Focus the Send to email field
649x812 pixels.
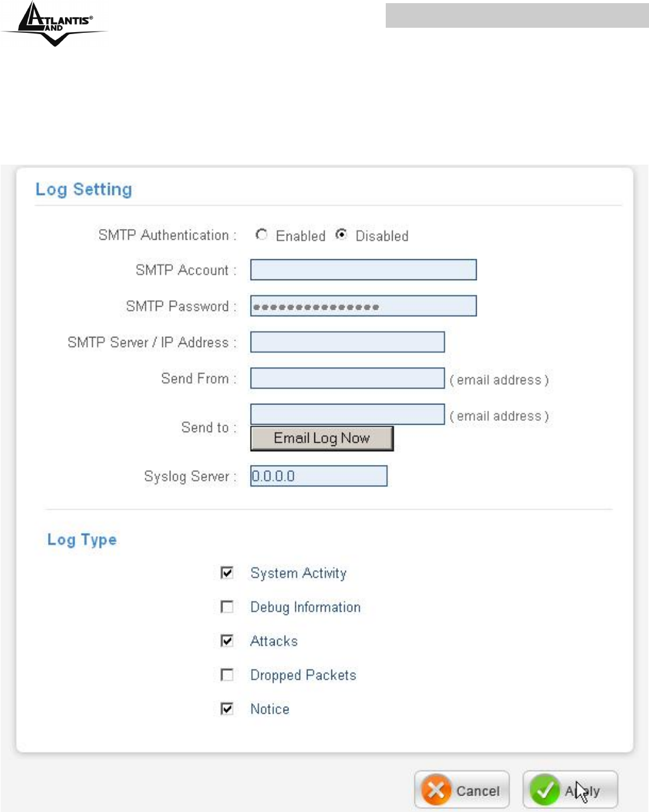point(347,415)
